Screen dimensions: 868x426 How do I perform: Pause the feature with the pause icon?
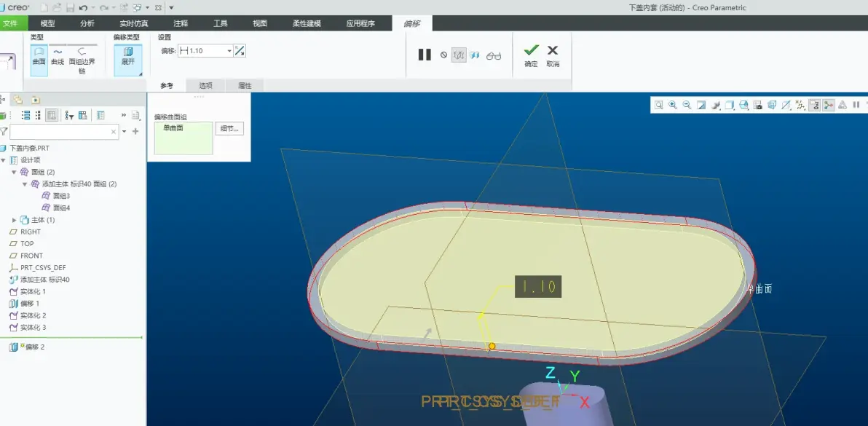[x=425, y=55]
